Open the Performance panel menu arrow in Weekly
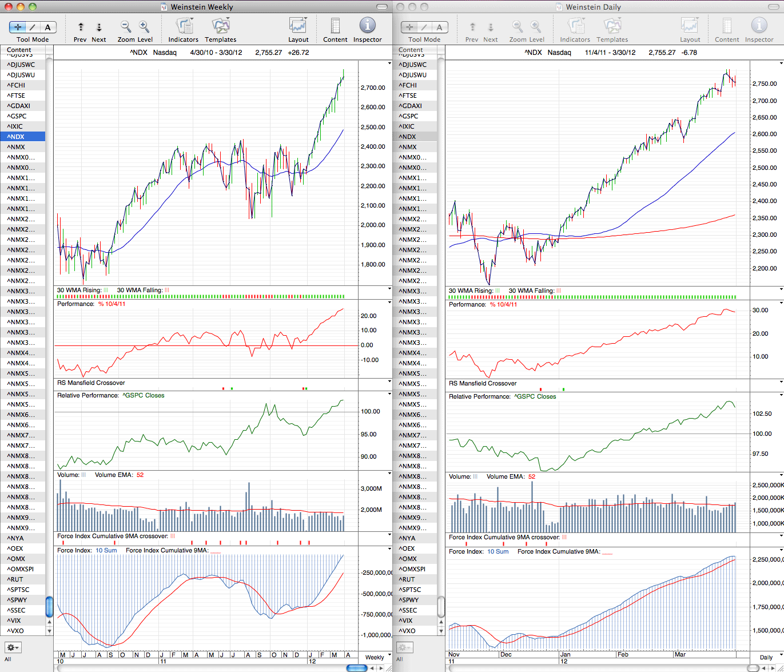The image size is (784, 672). [390, 303]
